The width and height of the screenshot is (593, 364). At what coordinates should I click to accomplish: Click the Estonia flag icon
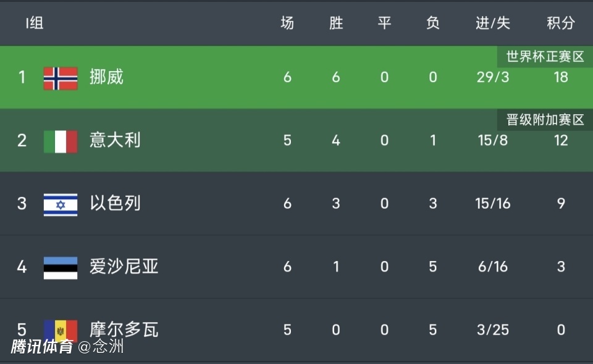pos(61,268)
